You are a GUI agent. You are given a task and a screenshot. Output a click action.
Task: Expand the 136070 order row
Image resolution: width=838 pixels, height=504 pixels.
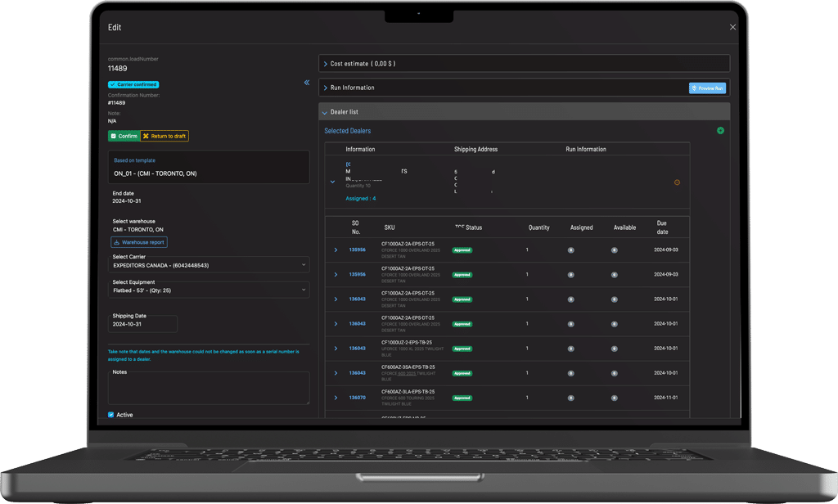tap(336, 398)
